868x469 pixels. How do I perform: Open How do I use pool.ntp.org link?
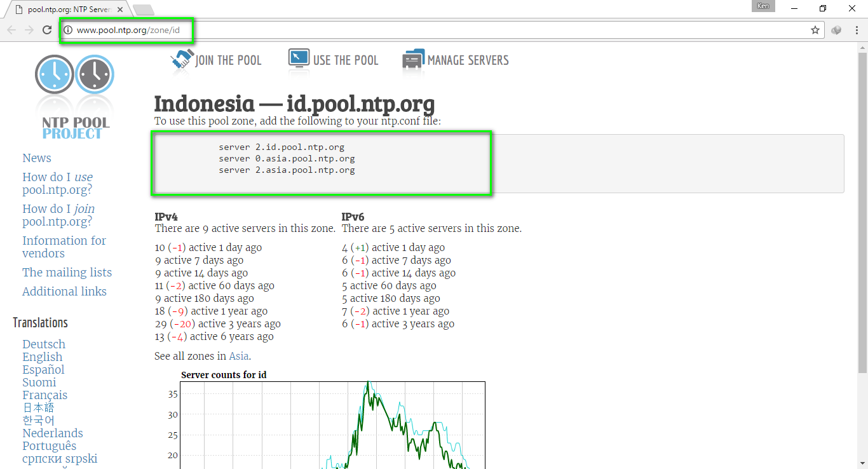(x=58, y=184)
